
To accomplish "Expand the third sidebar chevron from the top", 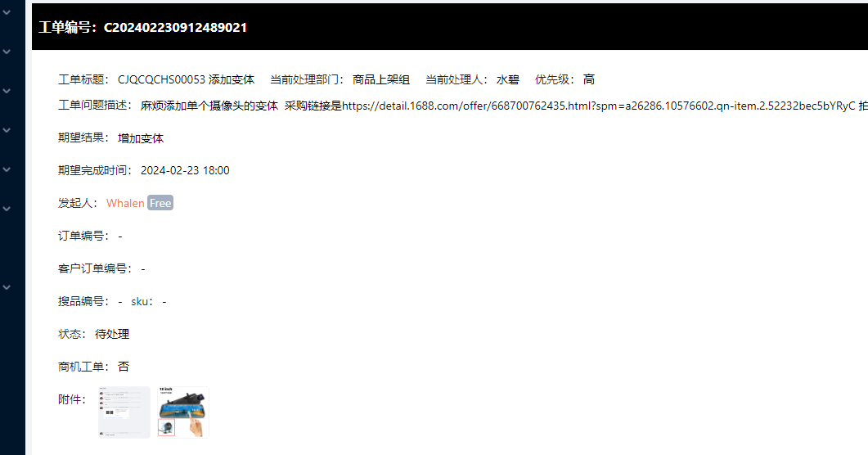I will click(7, 91).
